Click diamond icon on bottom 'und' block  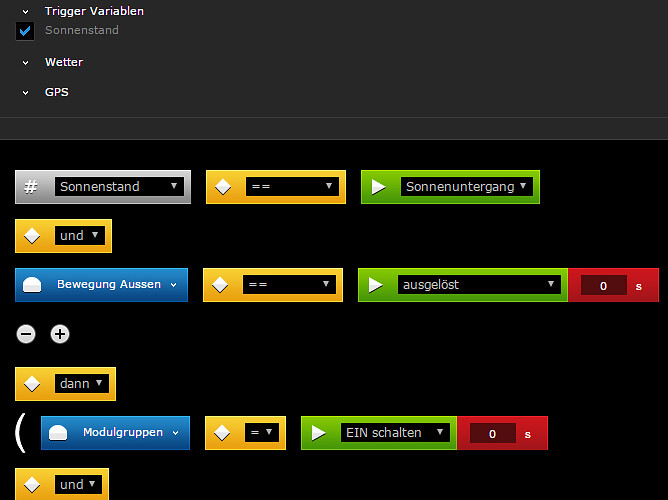[x=32, y=485]
